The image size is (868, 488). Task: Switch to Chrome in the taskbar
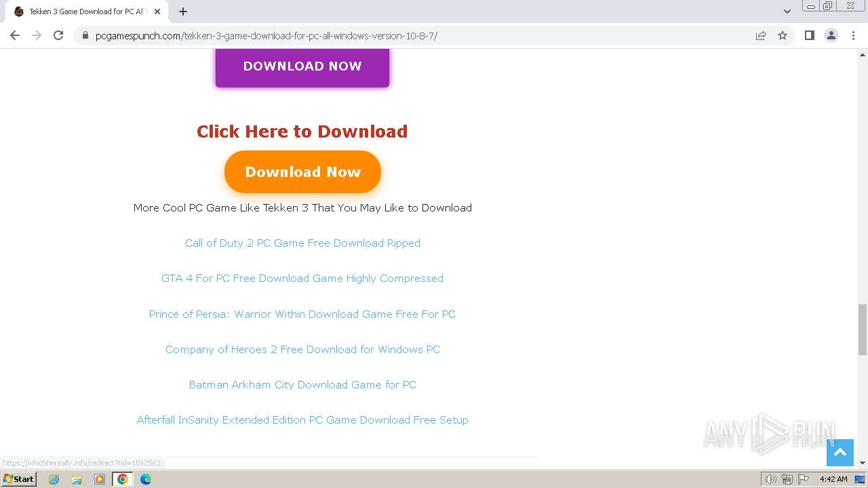(x=123, y=479)
